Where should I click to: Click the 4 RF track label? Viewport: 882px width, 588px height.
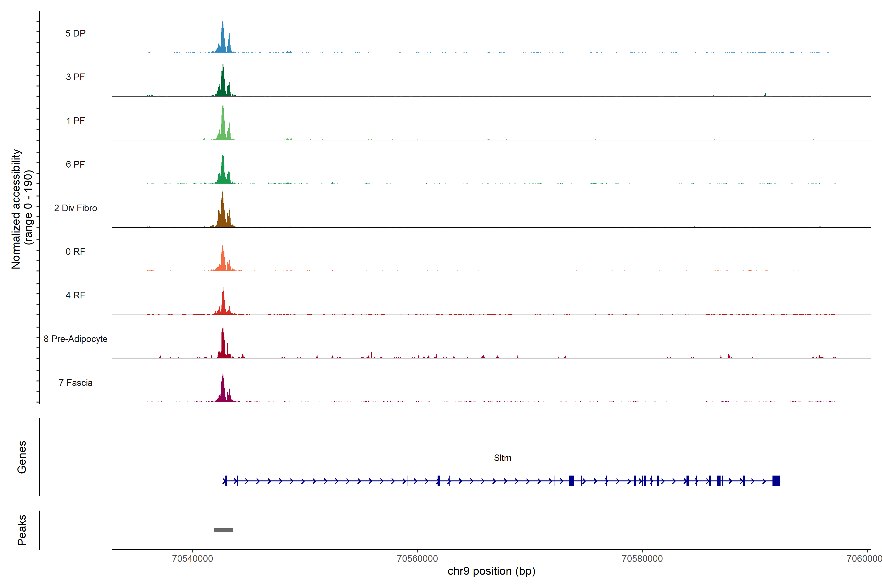[75, 295]
